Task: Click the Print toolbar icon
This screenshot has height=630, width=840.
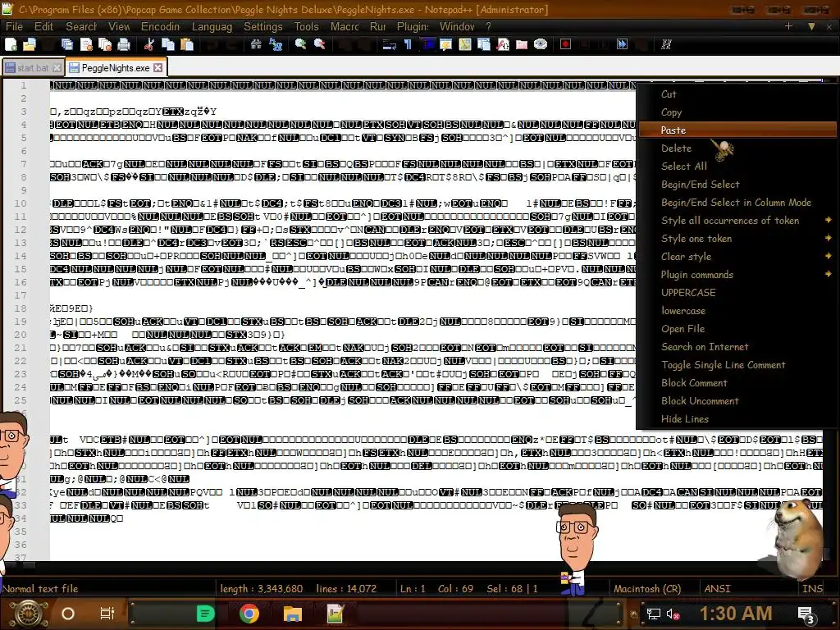Action: [124, 44]
